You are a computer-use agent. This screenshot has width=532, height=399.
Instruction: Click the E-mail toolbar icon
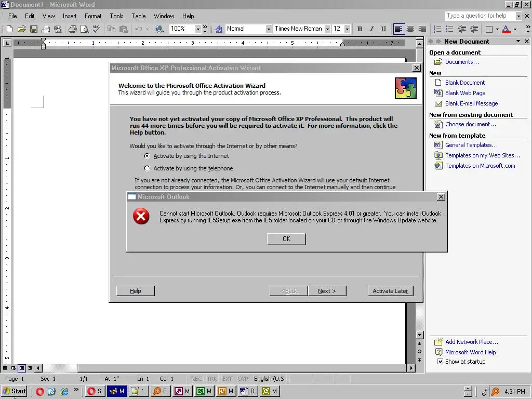[x=46, y=29]
